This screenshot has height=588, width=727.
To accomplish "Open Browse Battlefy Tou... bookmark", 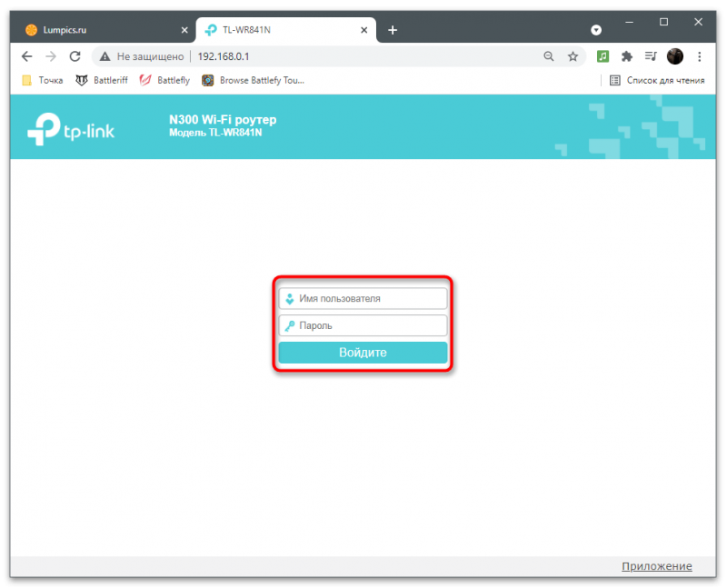I will click(x=254, y=80).
